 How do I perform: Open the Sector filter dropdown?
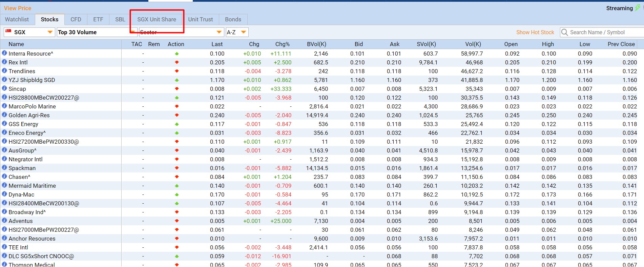[181, 32]
